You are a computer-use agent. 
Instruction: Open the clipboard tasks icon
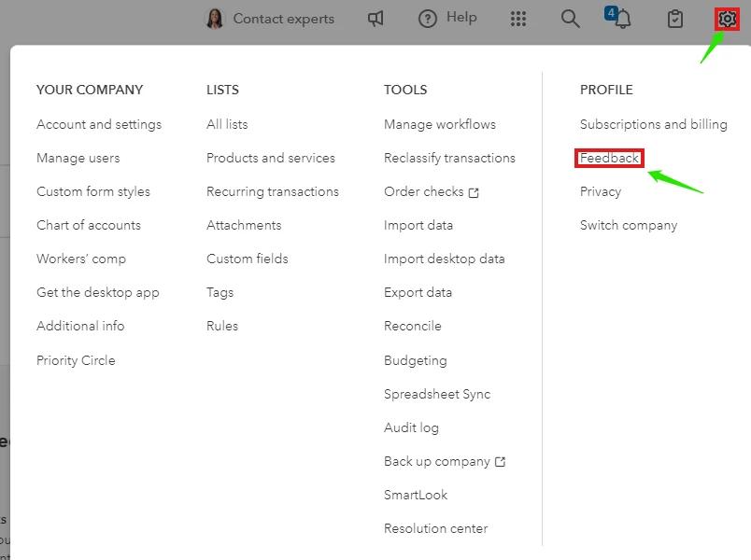tap(674, 20)
